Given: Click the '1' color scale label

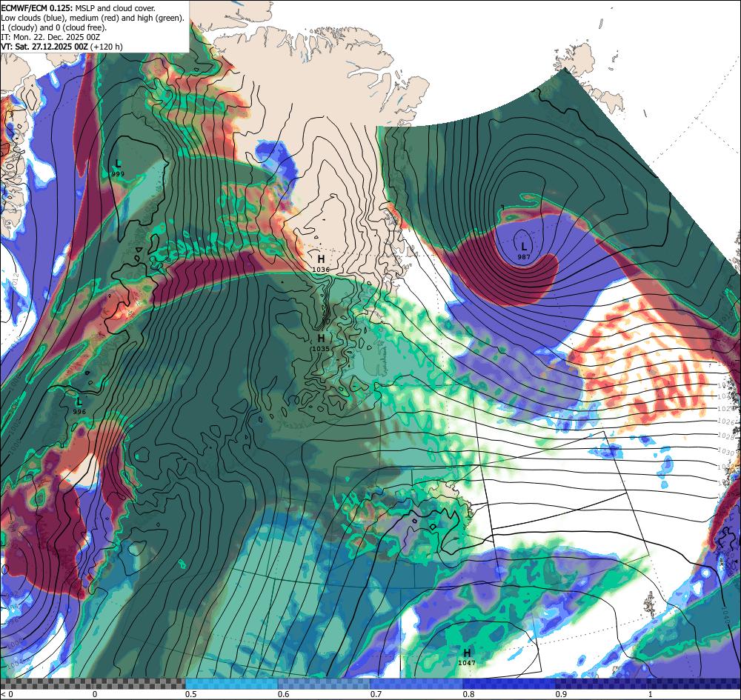Looking at the screenshot, I should tap(651, 694).
